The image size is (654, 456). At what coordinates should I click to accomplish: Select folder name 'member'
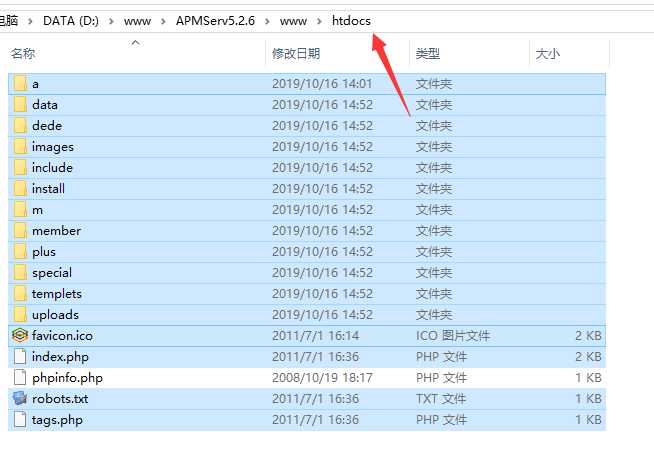56,231
